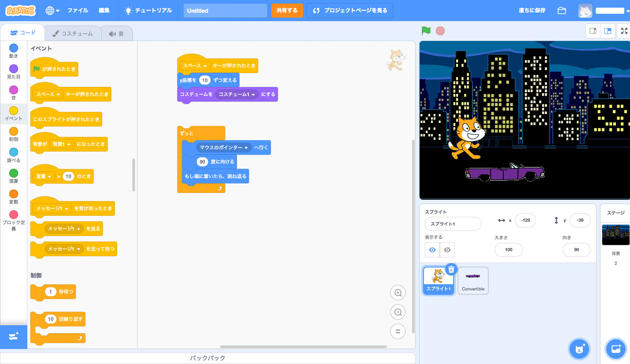Open the ファイル menu

(x=78, y=11)
